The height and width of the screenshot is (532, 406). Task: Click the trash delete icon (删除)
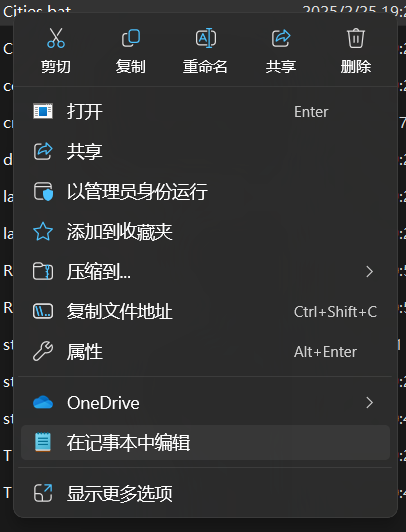pos(356,38)
